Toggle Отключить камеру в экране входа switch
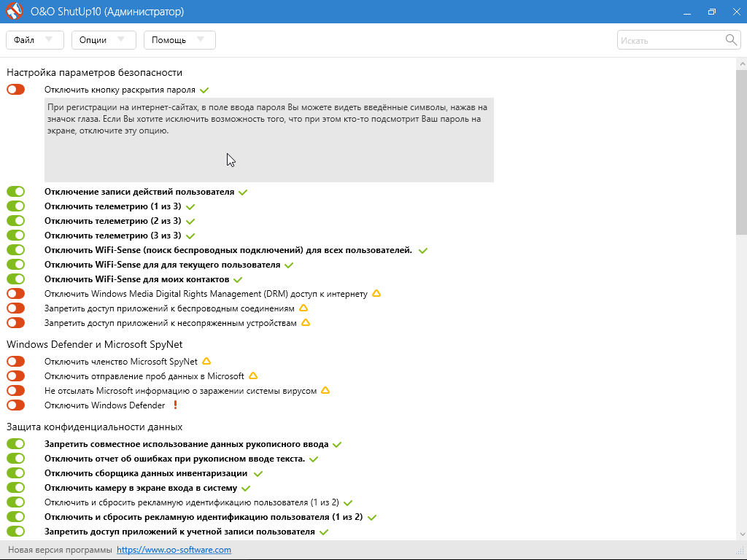 click(16, 488)
